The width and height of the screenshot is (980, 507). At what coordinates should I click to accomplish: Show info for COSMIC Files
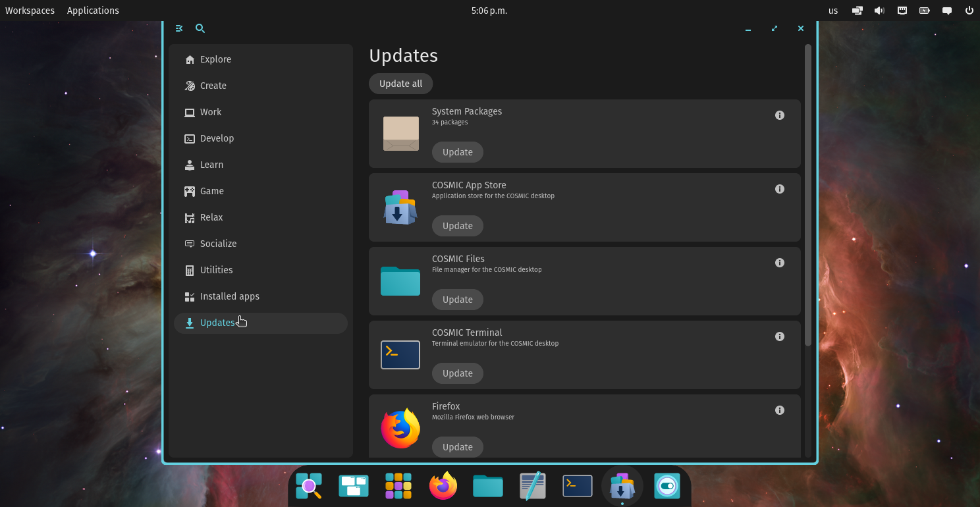click(780, 263)
